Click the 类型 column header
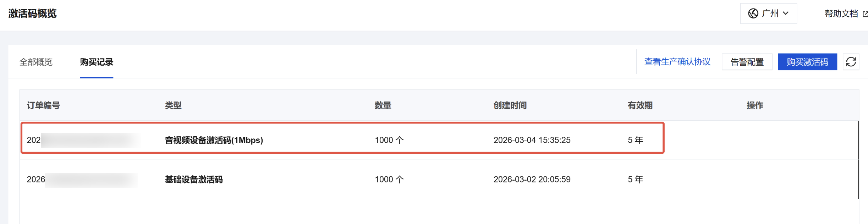 pos(173,105)
